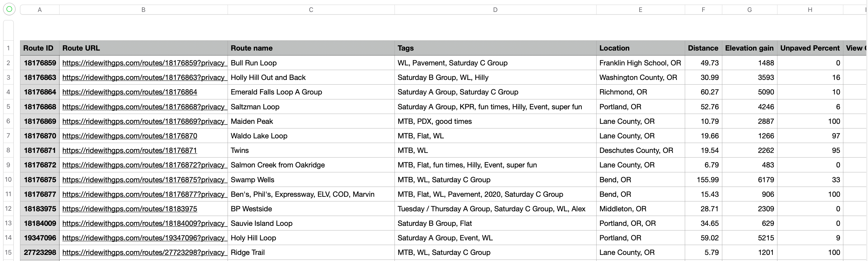Click the table select circle handle
Image resolution: width=868 pixels, height=261 pixels.
coord(9,9)
